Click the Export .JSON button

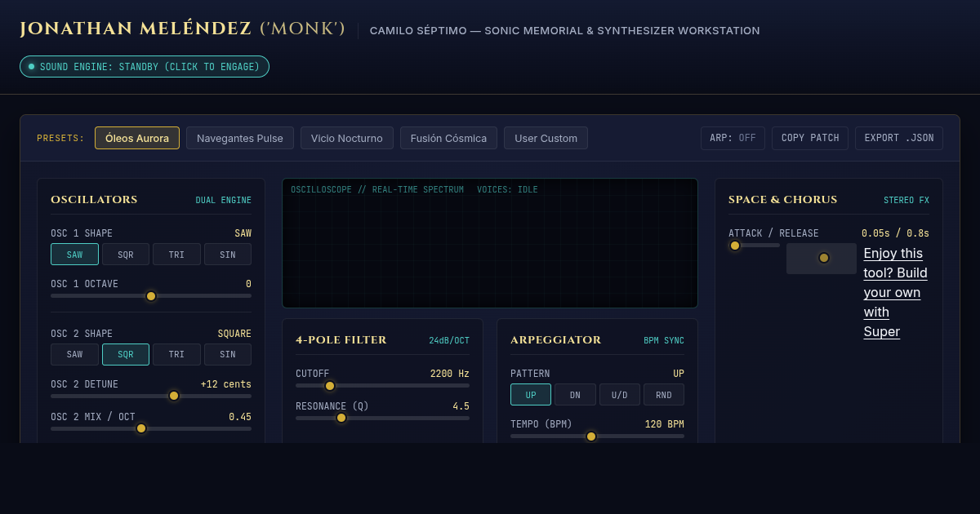[899, 138]
